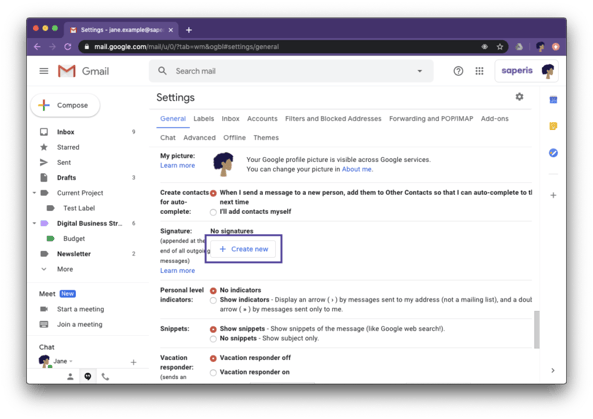
Task: Open Google Tasks side panel icon
Action: [553, 153]
